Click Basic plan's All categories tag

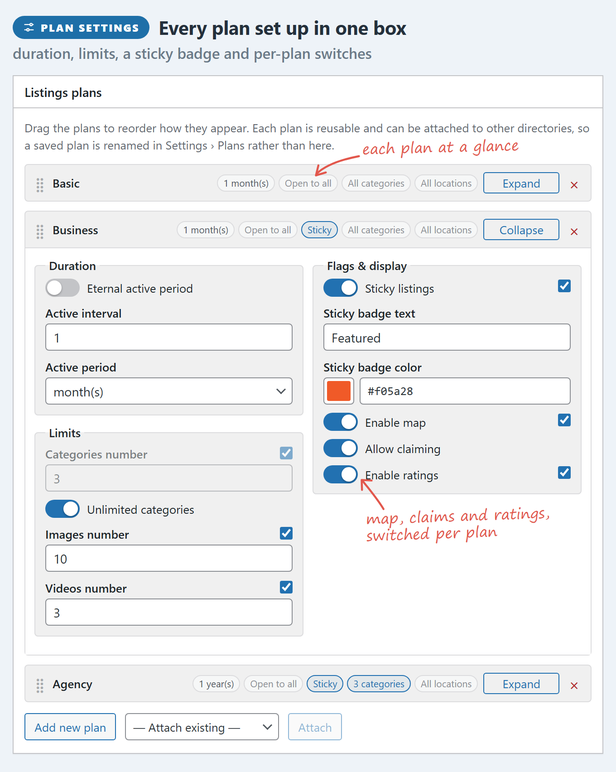[x=376, y=184]
